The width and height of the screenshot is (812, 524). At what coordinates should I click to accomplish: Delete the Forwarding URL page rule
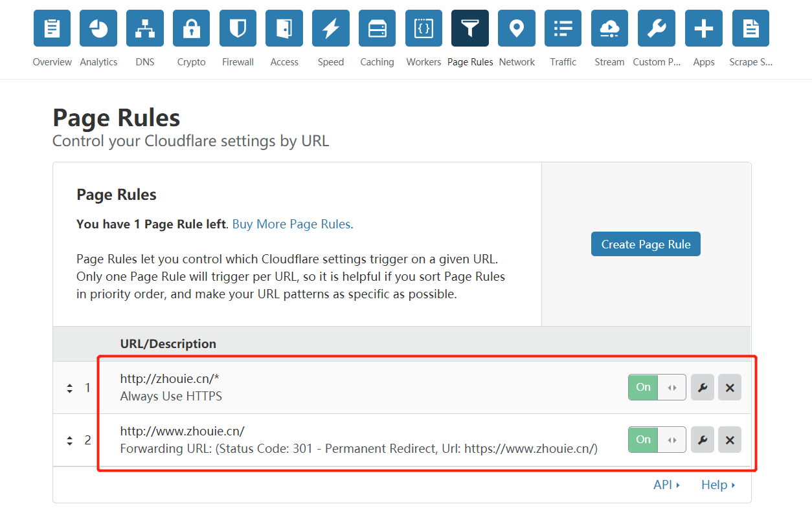coord(730,440)
